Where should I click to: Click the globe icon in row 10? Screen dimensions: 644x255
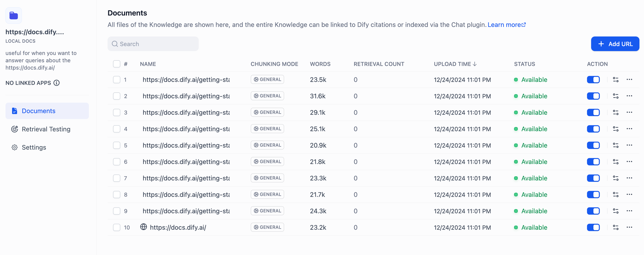tap(143, 227)
